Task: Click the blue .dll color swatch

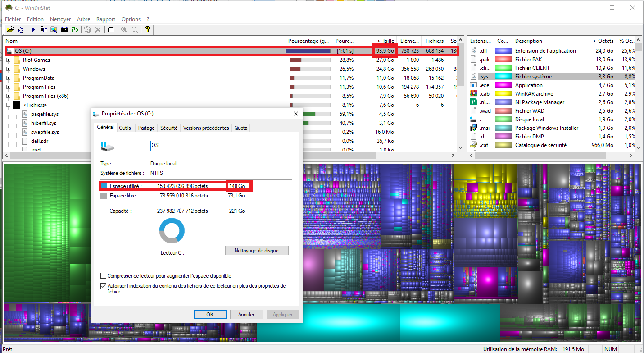Action: (x=503, y=51)
